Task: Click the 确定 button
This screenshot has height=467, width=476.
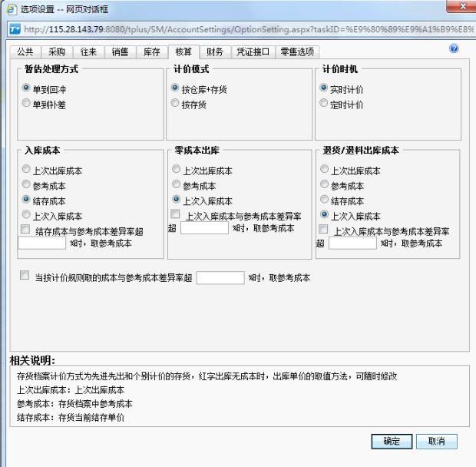Action: pos(392,441)
